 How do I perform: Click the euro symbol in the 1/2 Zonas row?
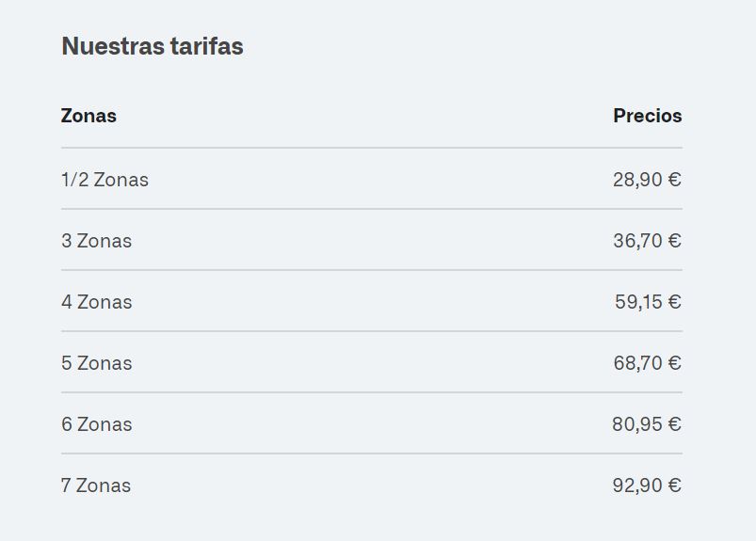[674, 180]
